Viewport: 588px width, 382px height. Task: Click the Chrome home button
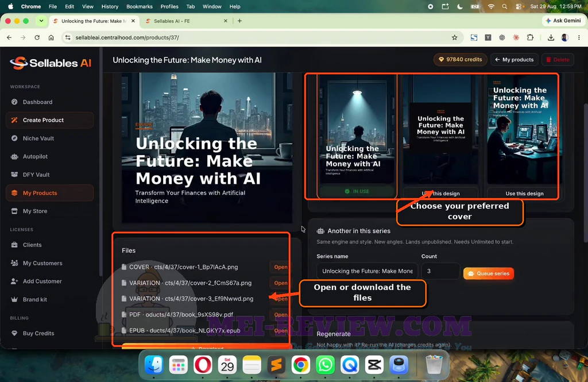(51, 37)
